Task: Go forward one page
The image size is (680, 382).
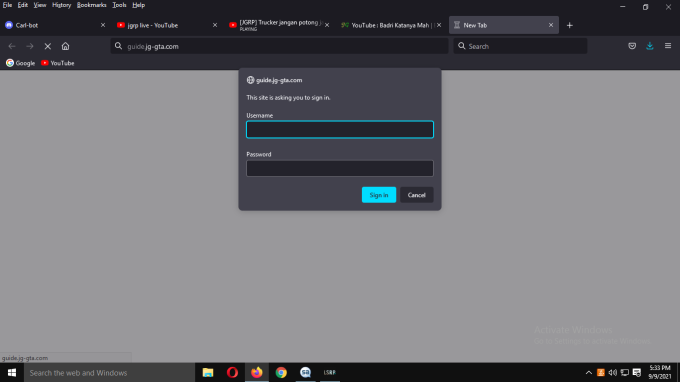Action: (x=29, y=46)
